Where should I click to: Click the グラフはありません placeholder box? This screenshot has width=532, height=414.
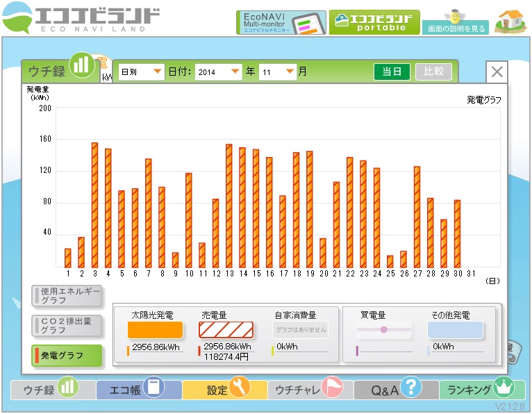[301, 330]
